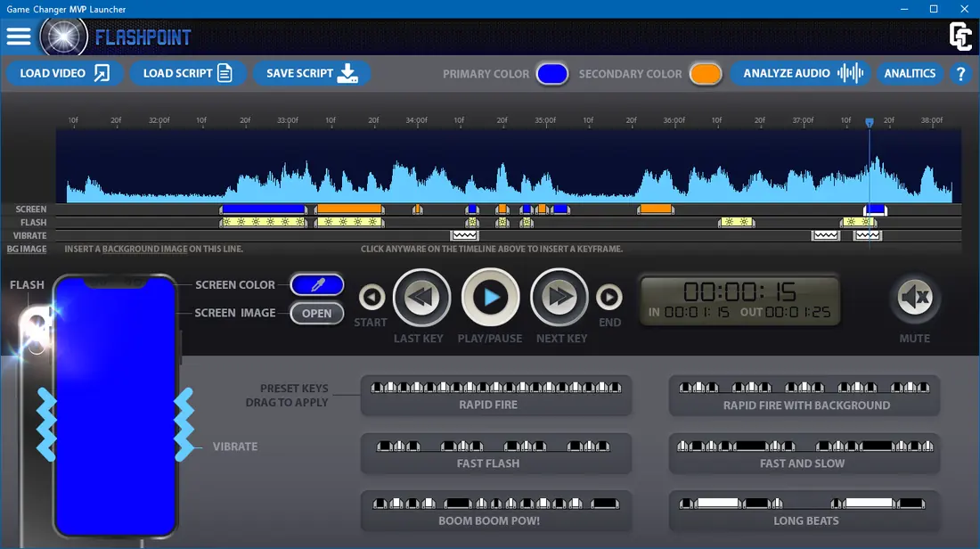Click Open for screen image

[x=317, y=313]
